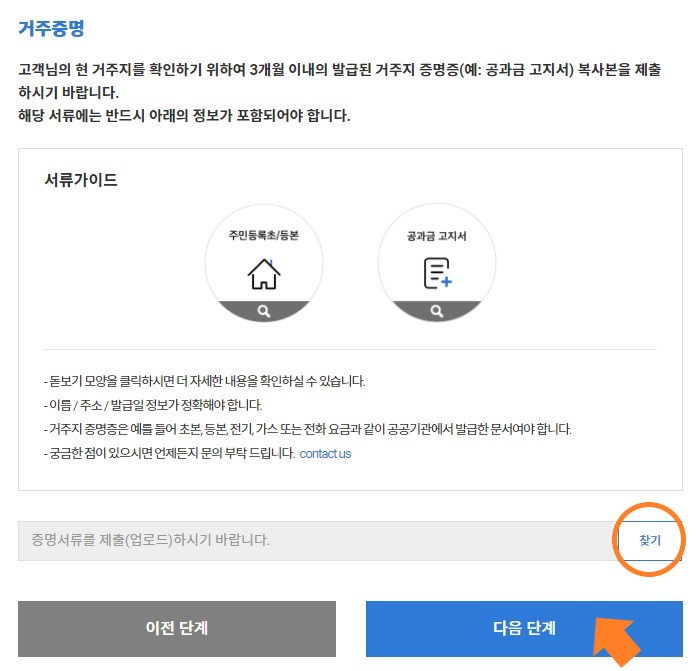Select the 공과금 고지서 label text

click(x=437, y=236)
